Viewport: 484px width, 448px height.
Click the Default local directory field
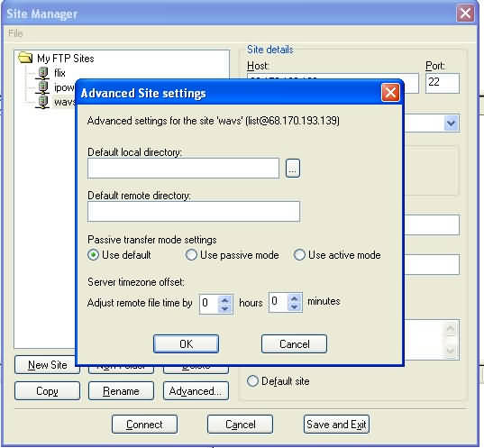pos(183,169)
